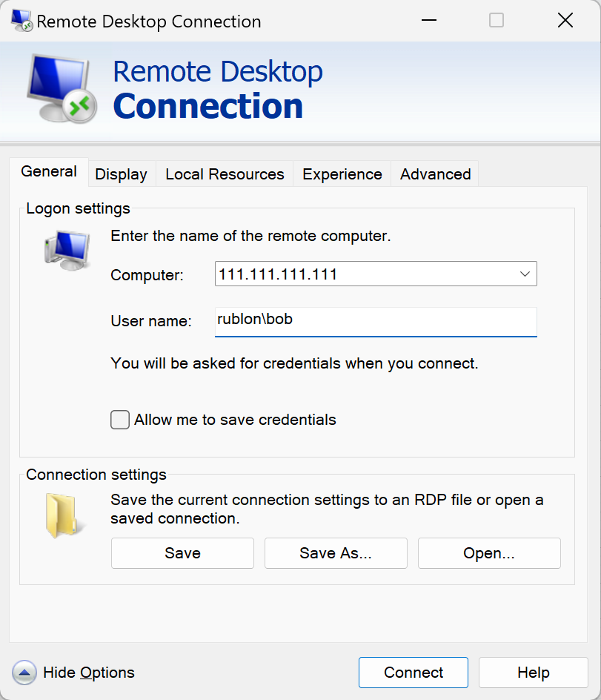Screen dimensions: 601x700
Task: Click the Remote Desktop Connection title bar icon
Action: click(x=19, y=20)
